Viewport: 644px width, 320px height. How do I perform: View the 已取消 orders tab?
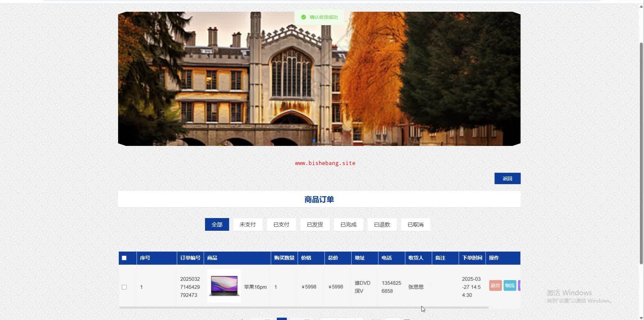[x=415, y=224]
